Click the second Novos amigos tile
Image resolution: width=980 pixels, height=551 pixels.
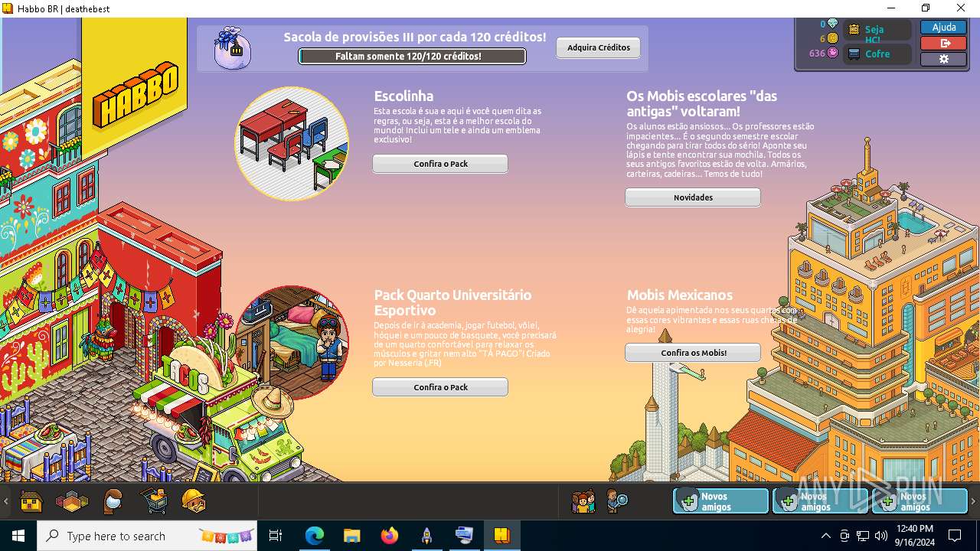820,501
